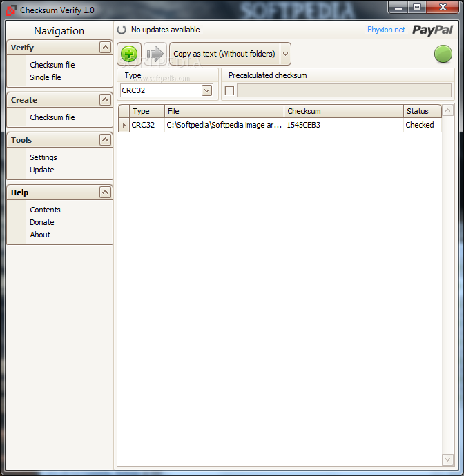Collapse the Create navigation section
This screenshot has width=464, height=476.
click(105, 99)
